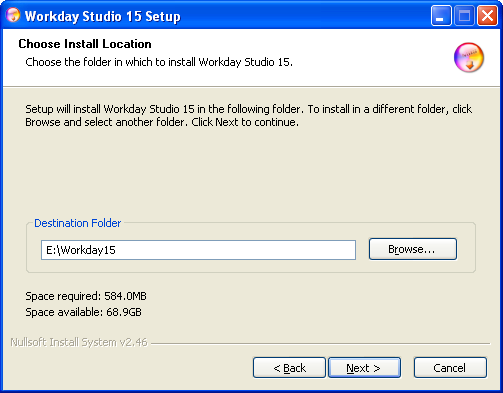Open the Browse... folder picker
Image resolution: width=503 pixels, height=393 pixels.
(x=413, y=249)
